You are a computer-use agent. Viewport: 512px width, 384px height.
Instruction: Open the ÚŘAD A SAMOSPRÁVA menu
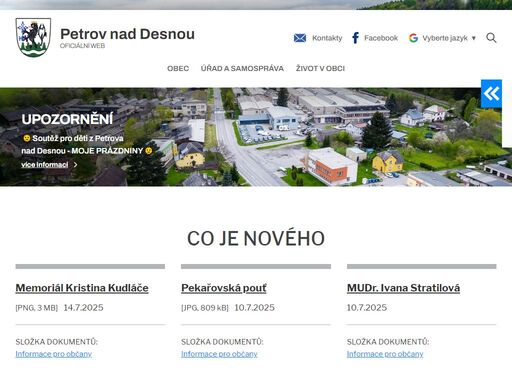click(x=242, y=68)
